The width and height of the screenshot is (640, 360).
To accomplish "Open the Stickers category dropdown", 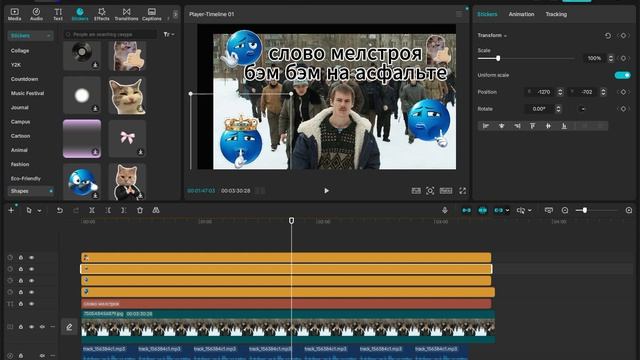I will [x=31, y=36].
